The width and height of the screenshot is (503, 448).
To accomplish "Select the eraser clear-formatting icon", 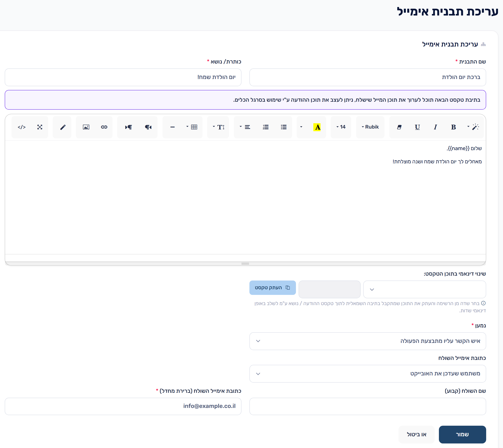I will [x=399, y=127].
